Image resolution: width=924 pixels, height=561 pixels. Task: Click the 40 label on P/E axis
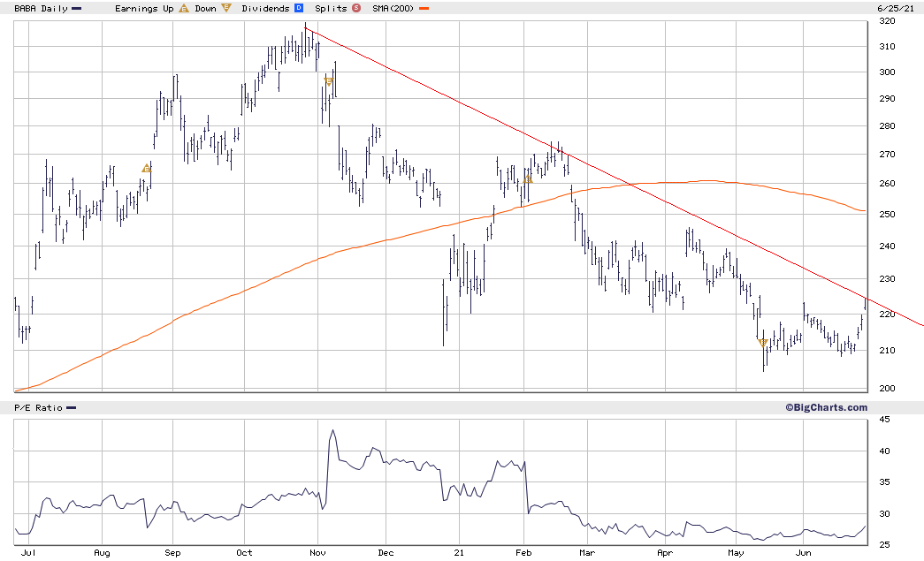pos(884,451)
